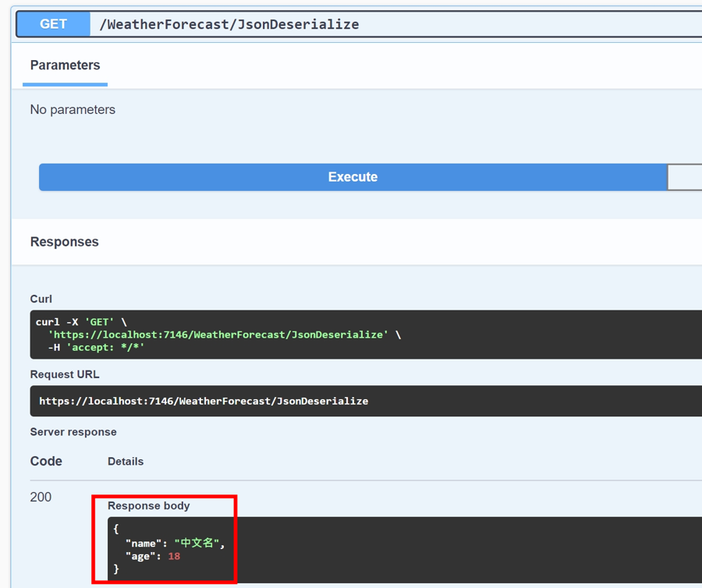Click the Response body label
This screenshot has height=588, width=702.
(149, 505)
